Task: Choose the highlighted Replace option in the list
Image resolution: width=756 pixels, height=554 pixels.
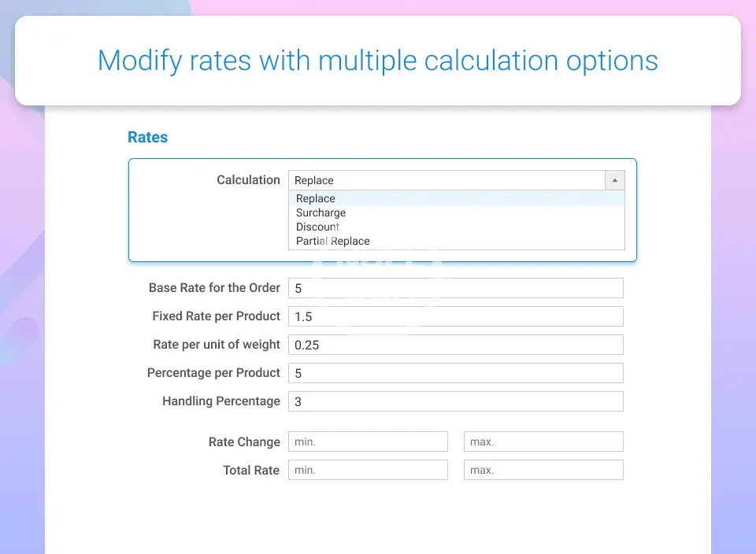Action: (316, 198)
